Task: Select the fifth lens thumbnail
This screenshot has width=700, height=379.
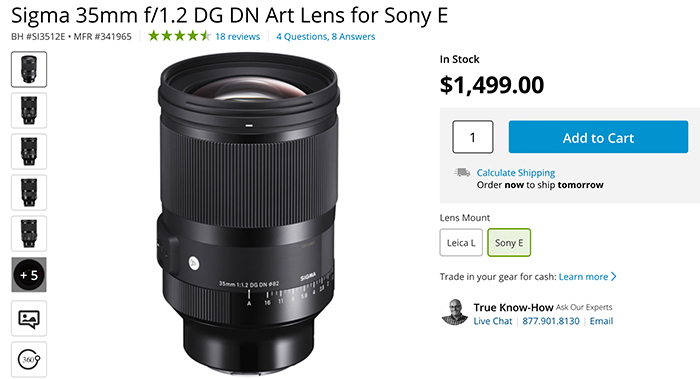Action: pos(29,233)
